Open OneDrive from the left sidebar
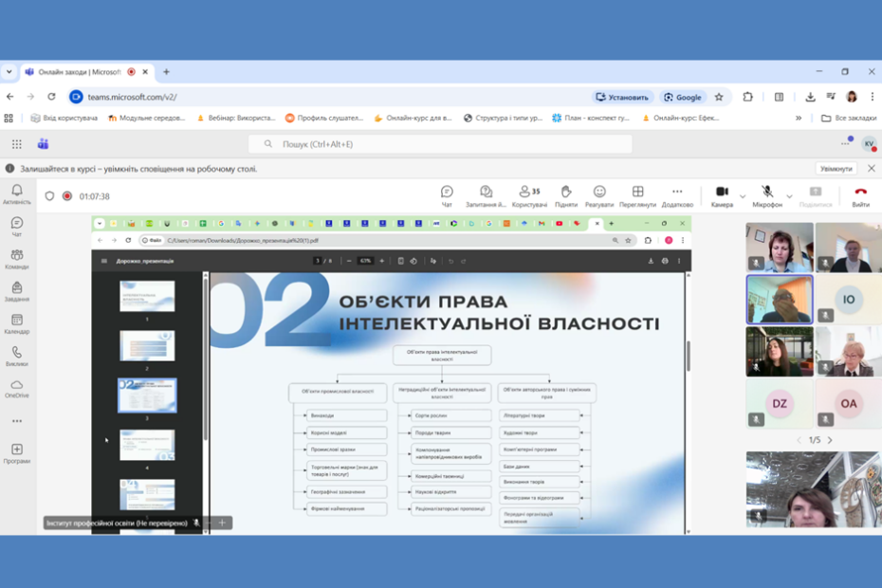The height and width of the screenshot is (588, 882). pyautogui.click(x=16, y=389)
